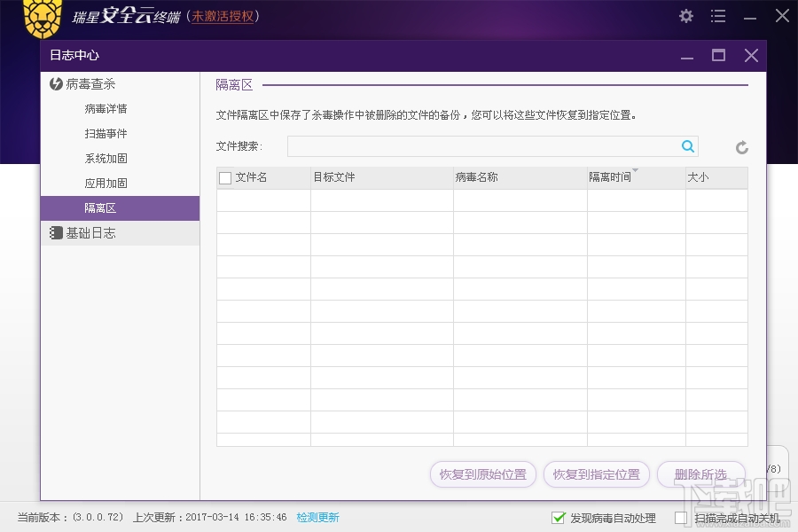Open the list menu icon beside the gear
This screenshot has height=532, width=798.
718,16
